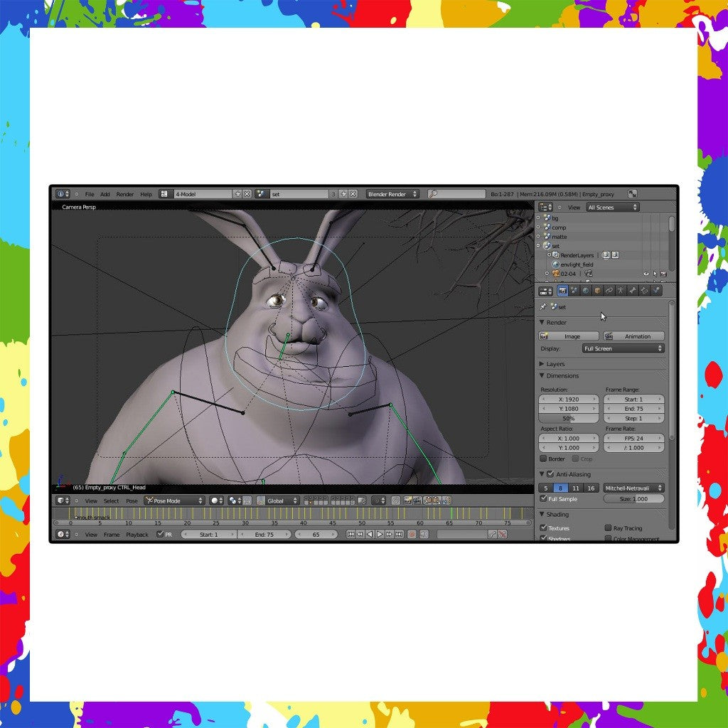Click the Image render button
Screen dimensions: 728x728
point(569,336)
